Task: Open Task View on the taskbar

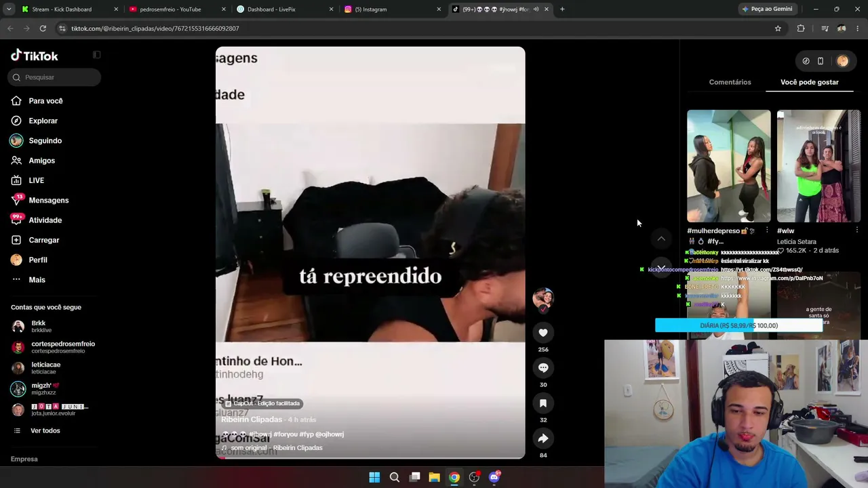Action: click(x=414, y=477)
